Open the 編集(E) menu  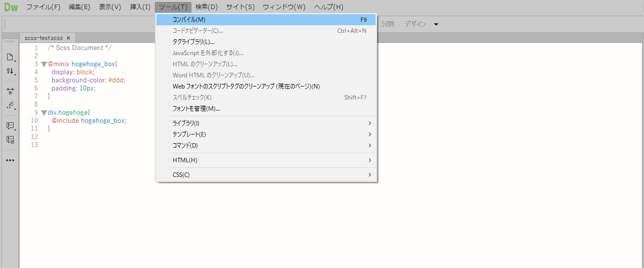coord(79,7)
